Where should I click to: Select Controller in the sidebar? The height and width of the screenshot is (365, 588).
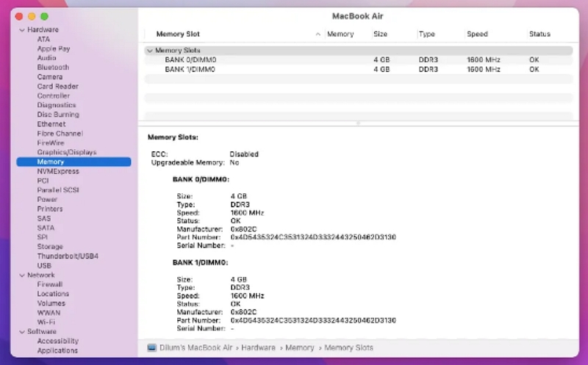pyautogui.click(x=53, y=96)
